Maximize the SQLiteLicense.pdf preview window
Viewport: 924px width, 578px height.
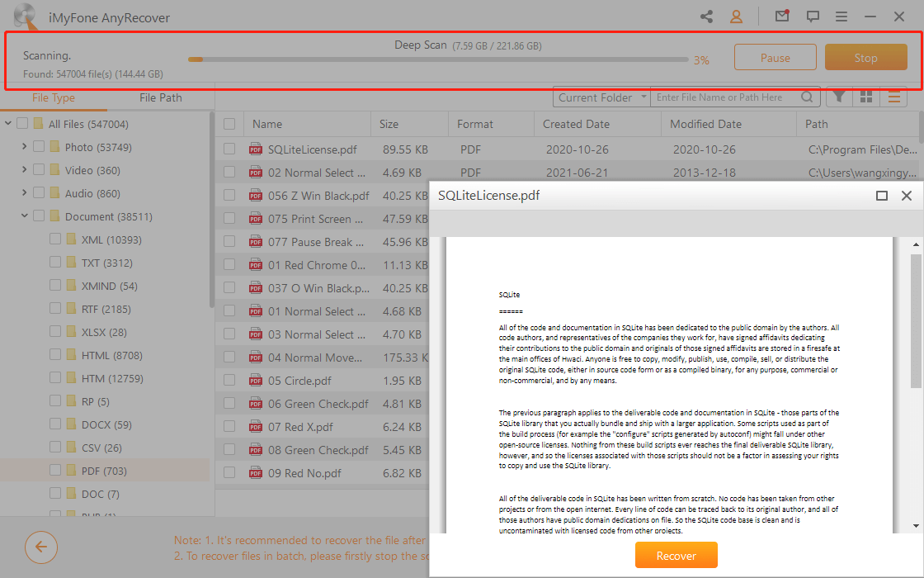coord(882,195)
